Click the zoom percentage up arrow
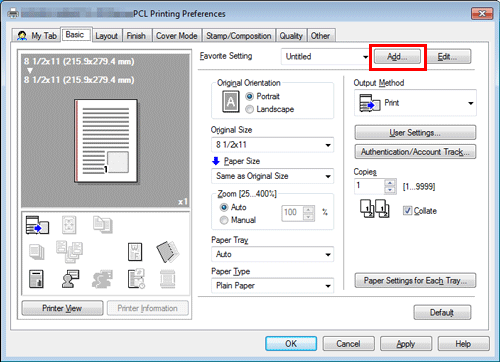Viewport: 500px width, 362px height. 309,210
